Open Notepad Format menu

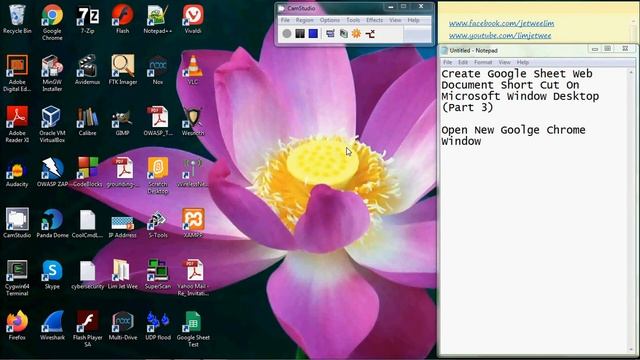(483, 62)
